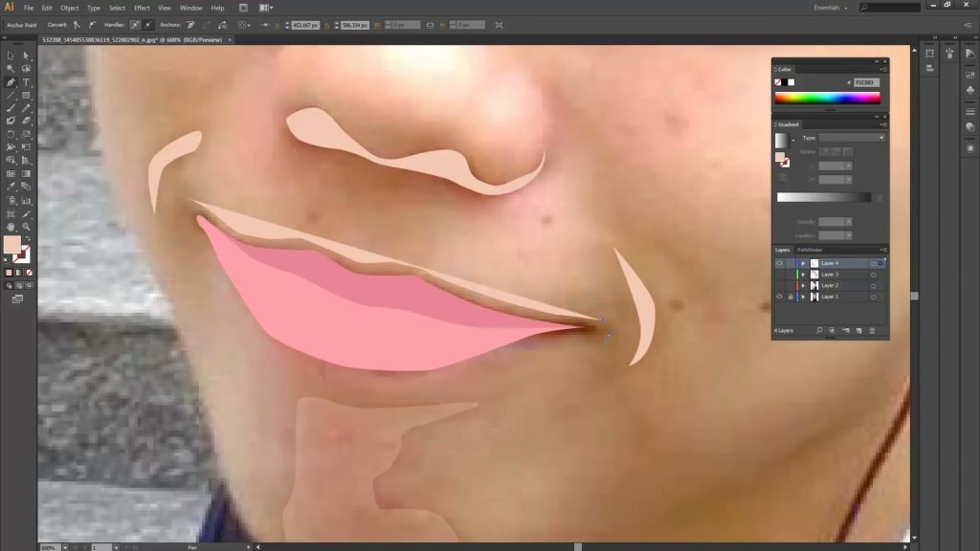Select the Gradient tool in toolbox
The height and width of the screenshot is (551, 980).
tap(26, 174)
